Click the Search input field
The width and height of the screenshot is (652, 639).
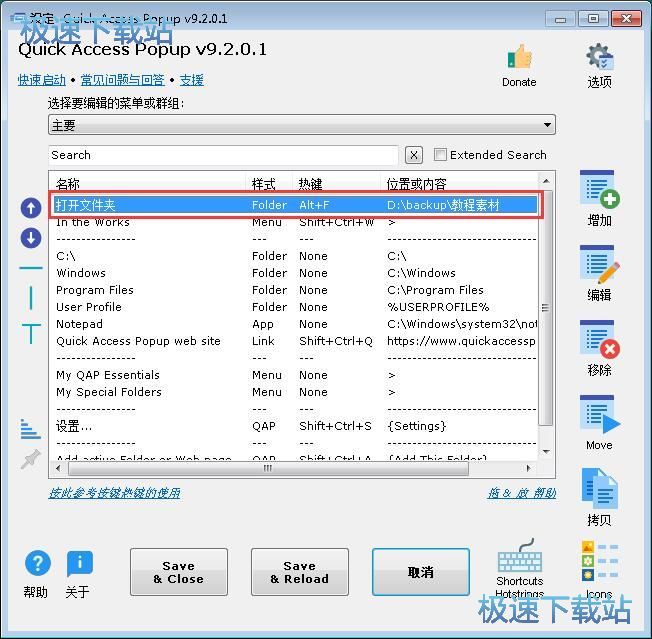223,155
